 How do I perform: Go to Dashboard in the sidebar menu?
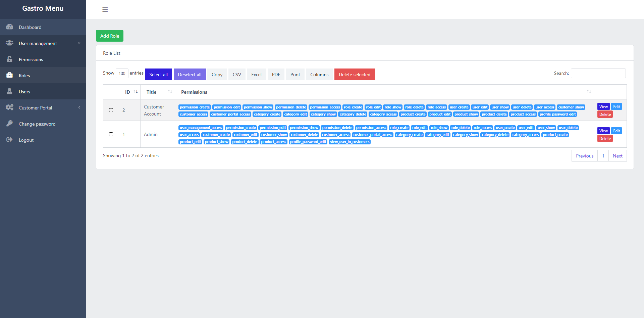click(x=30, y=27)
